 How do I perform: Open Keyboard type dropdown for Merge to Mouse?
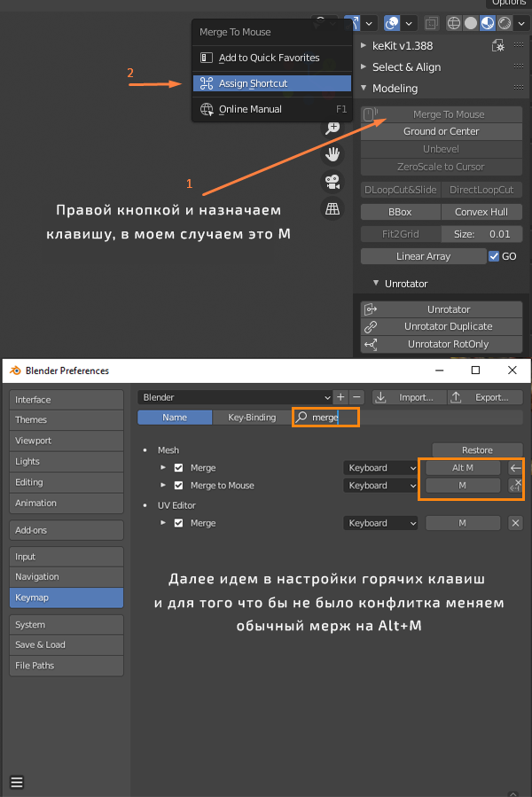[x=380, y=486]
